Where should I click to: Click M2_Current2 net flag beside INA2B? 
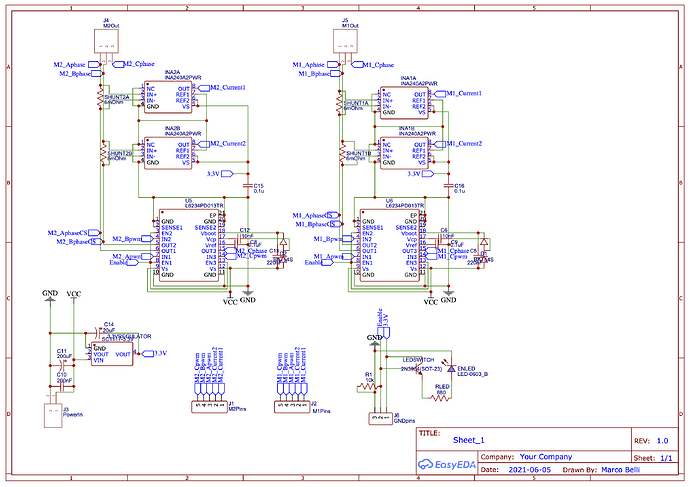(x=222, y=144)
